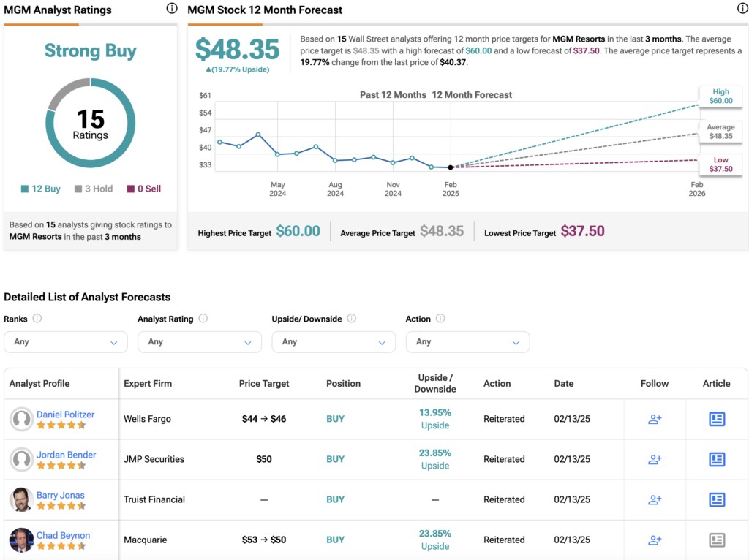Open Wells Fargo analyst article icon
The height and width of the screenshot is (560, 749).
pyautogui.click(x=716, y=419)
